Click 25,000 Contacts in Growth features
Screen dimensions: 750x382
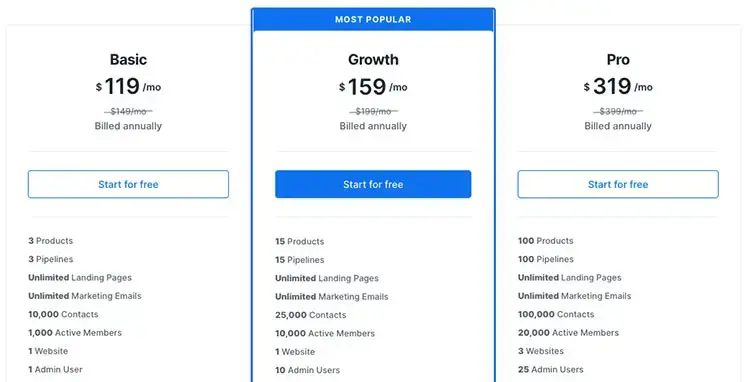point(310,315)
